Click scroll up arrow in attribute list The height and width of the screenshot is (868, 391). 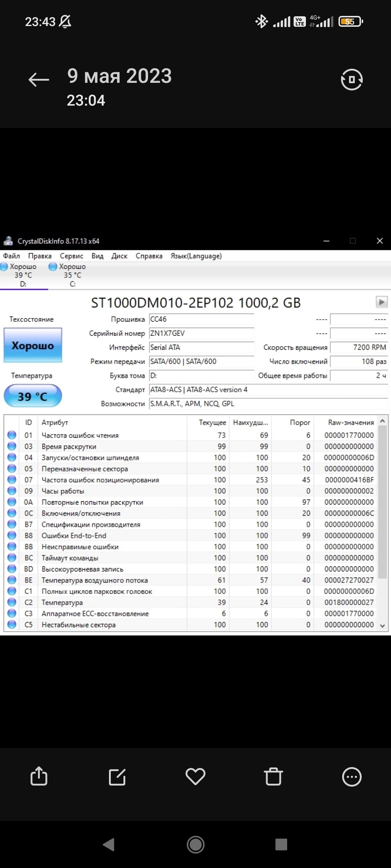[x=383, y=421]
